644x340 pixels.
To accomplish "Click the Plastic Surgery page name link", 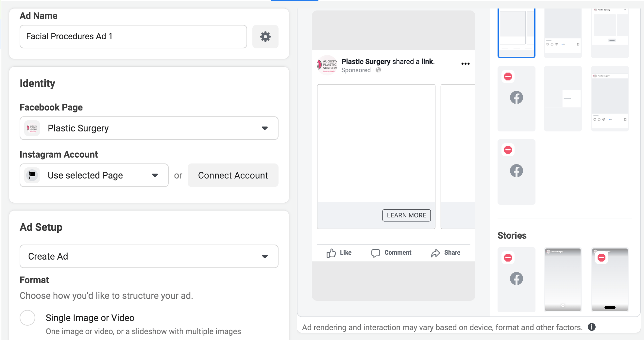I will coord(366,61).
